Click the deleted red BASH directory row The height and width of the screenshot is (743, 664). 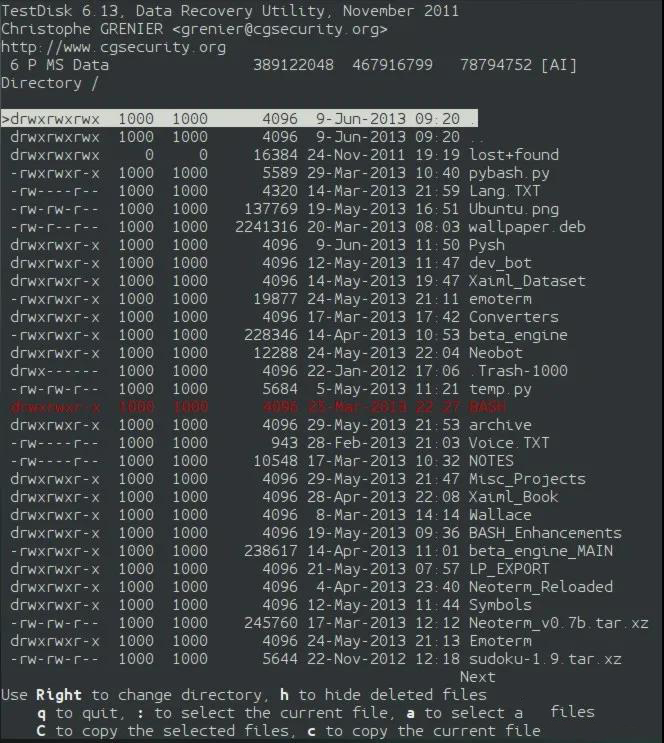(258, 407)
